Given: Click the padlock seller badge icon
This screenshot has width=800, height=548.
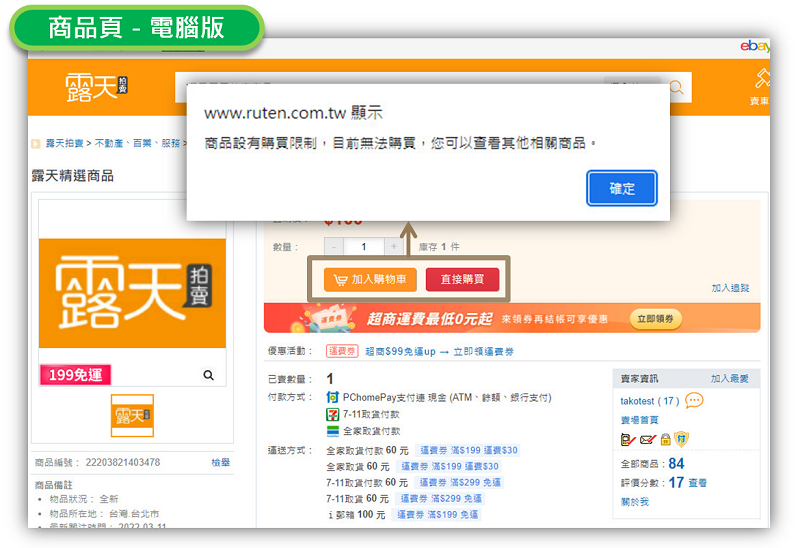Looking at the screenshot, I should 665,439.
